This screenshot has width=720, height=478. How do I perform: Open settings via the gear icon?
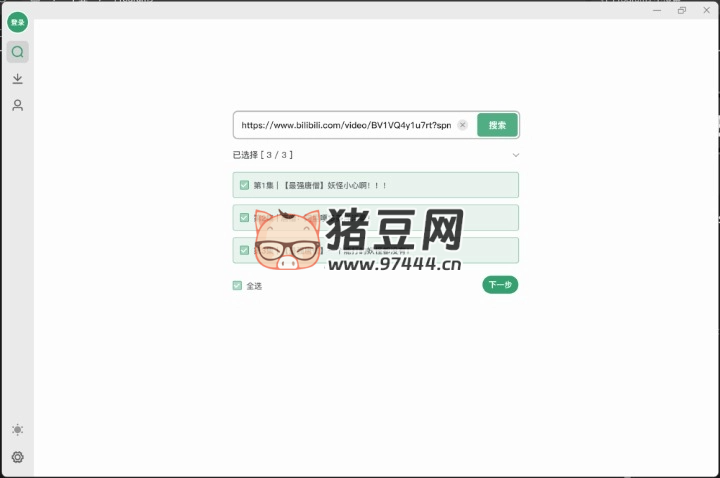17,457
